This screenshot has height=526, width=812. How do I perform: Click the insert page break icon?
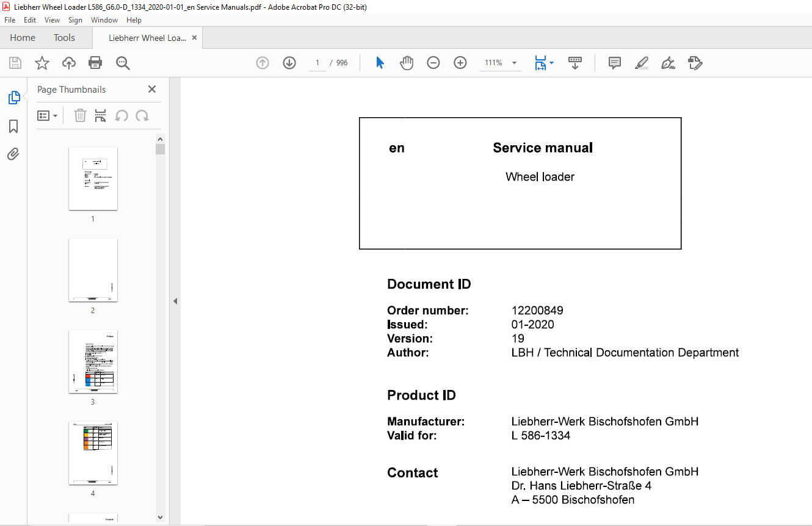[x=101, y=115]
